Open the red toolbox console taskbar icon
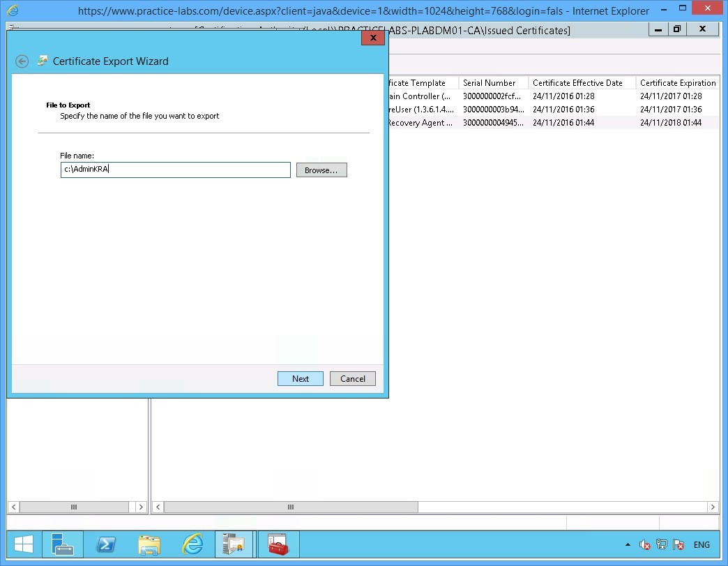 [x=278, y=544]
